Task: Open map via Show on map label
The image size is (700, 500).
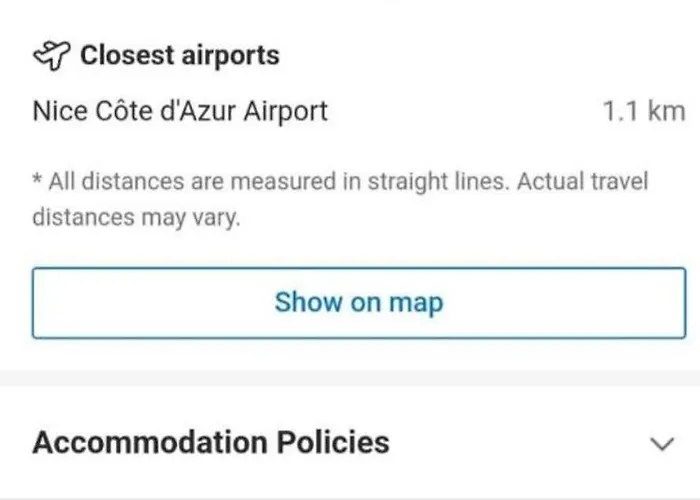Action: tap(359, 303)
